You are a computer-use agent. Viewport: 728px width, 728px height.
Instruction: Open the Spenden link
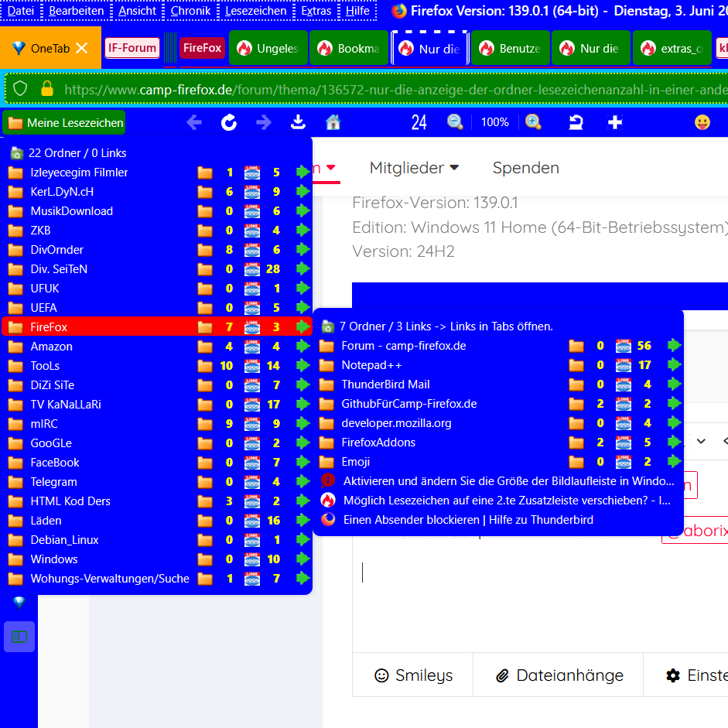pyautogui.click(x=525, y=168)
